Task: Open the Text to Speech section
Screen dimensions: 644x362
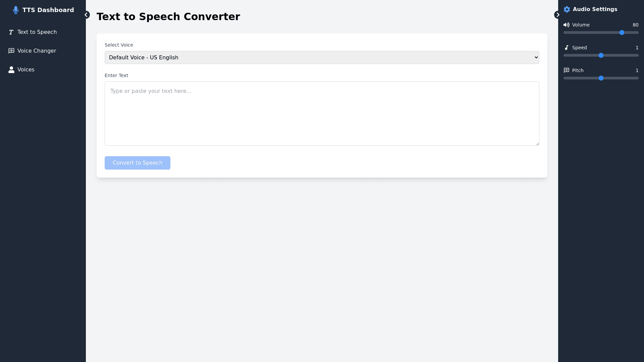Action: click(37, 32)
